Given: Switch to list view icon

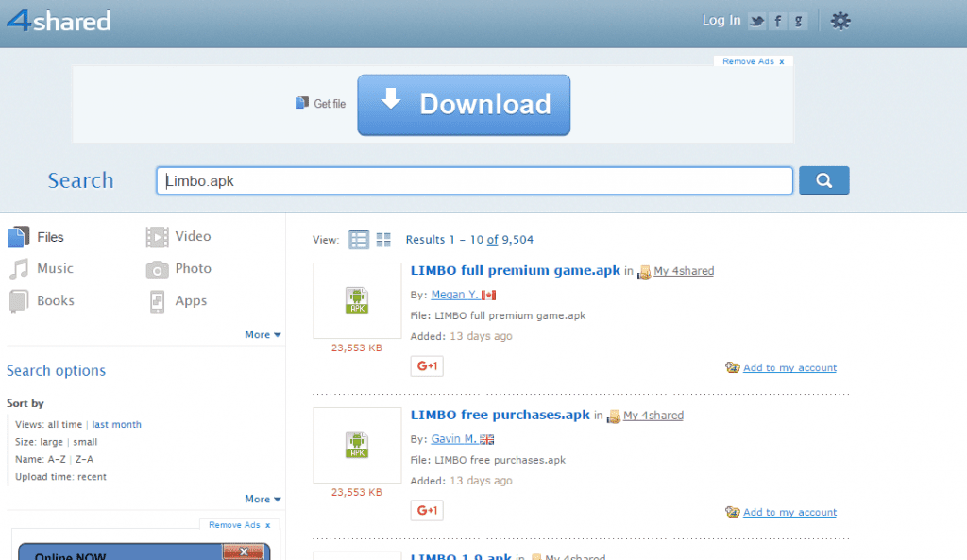Looking at the screenshot, I should [x=359, y=240].
